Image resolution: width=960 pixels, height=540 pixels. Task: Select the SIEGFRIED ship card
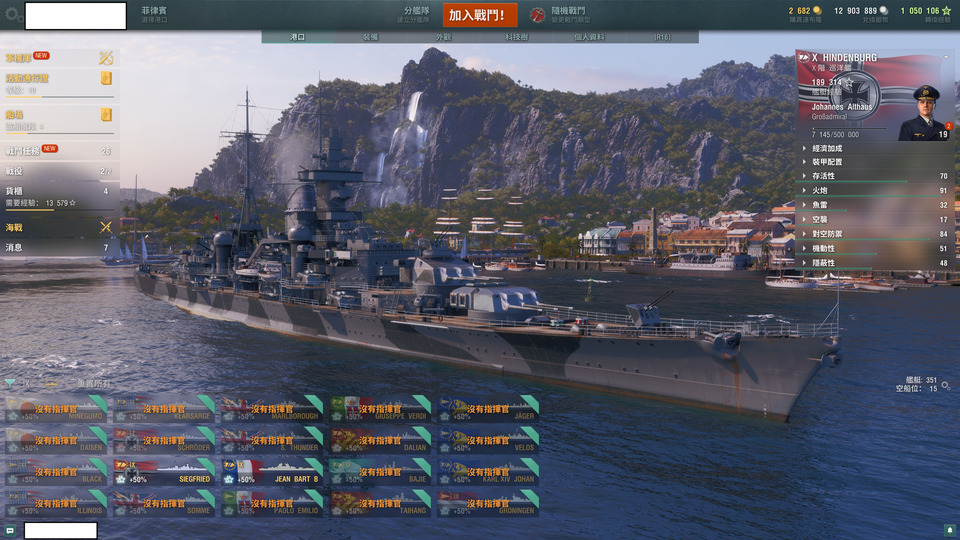[x=164, y=472]
